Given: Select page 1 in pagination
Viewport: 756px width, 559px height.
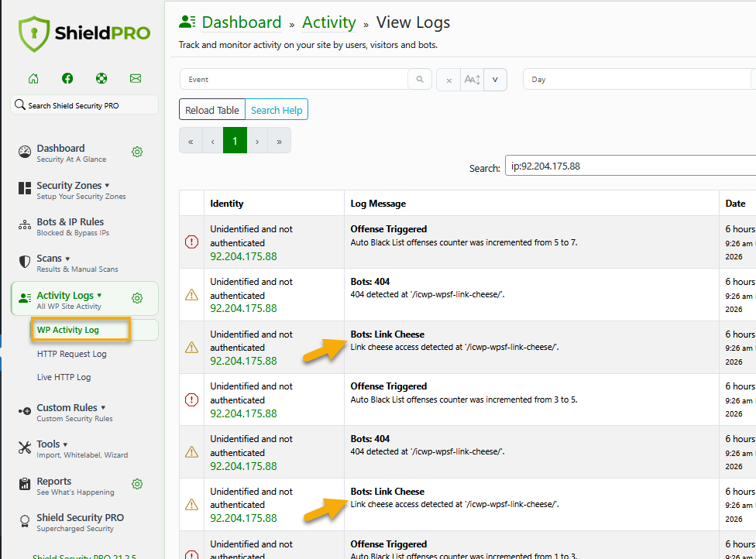Looking at the screenshot, I should coord(235,141).
